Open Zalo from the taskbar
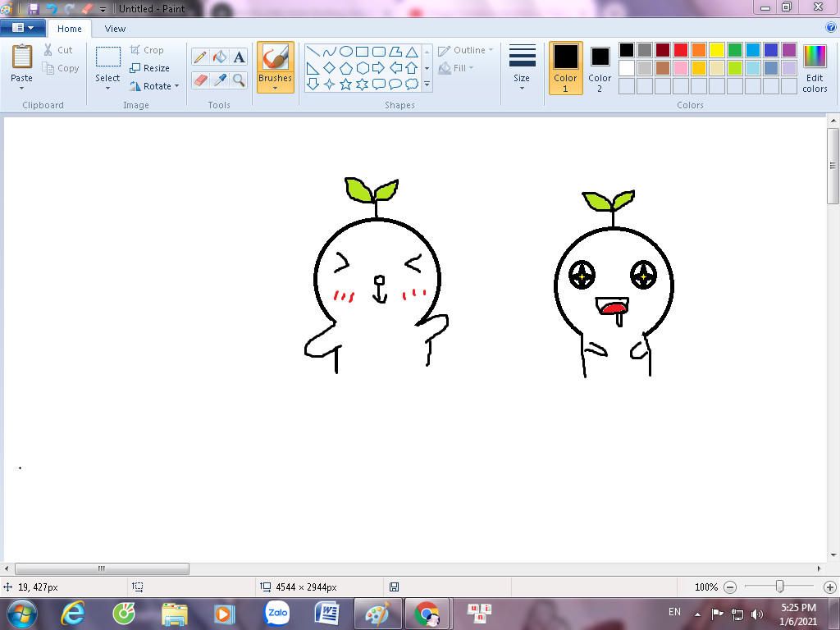 pyautogui.click(x=277, y=614)
